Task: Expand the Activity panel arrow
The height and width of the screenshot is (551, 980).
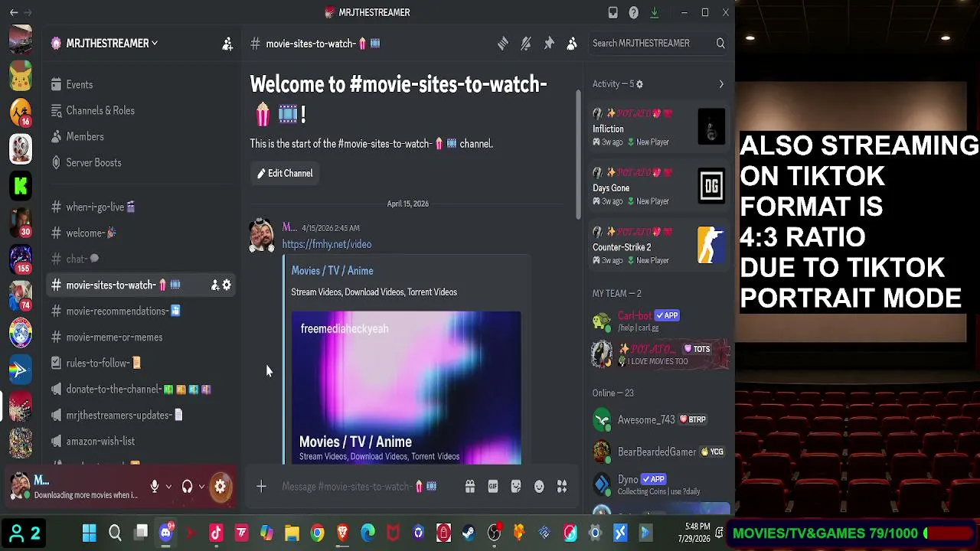Action: pyautogui.click(x=721, y=84)
